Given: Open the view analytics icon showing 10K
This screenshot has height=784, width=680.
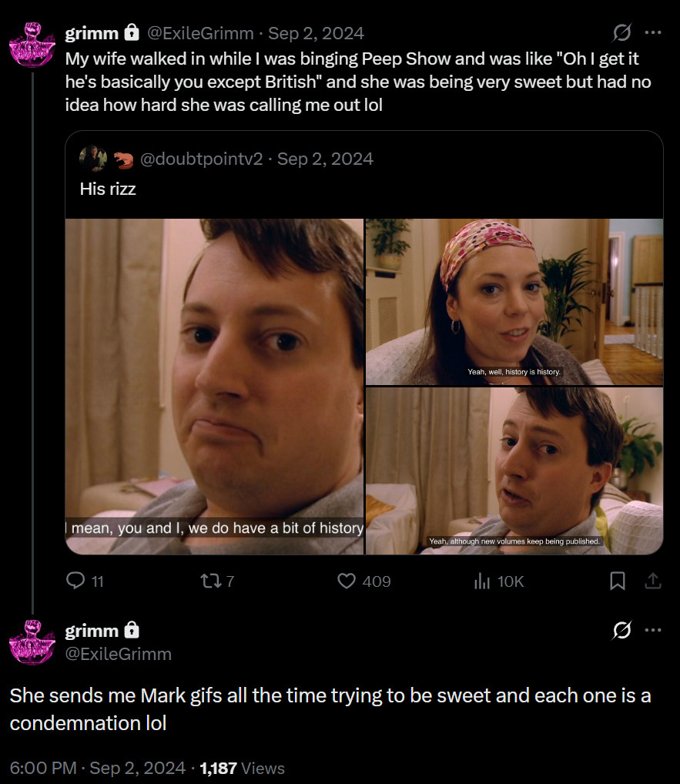Looking at the screenshot, I should 482,581.
